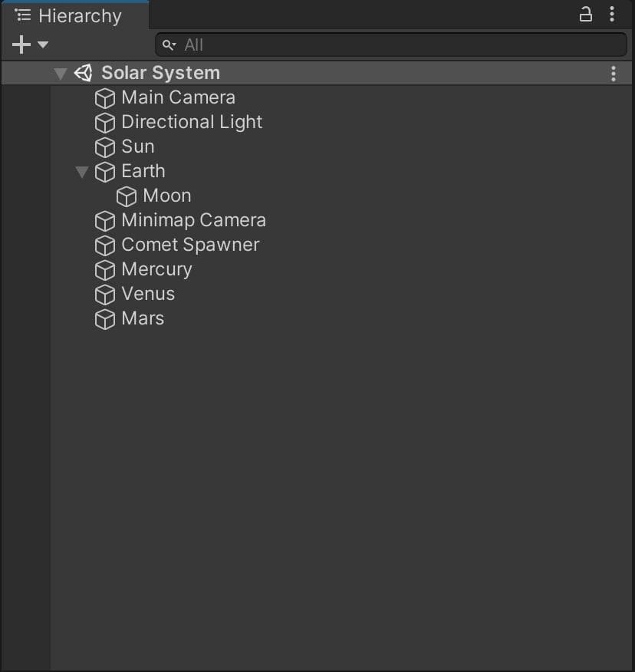Click the Sun object's cube icon
Image resolution: width=635 pixels, height=672 pixels.
[x=105, y=148]
